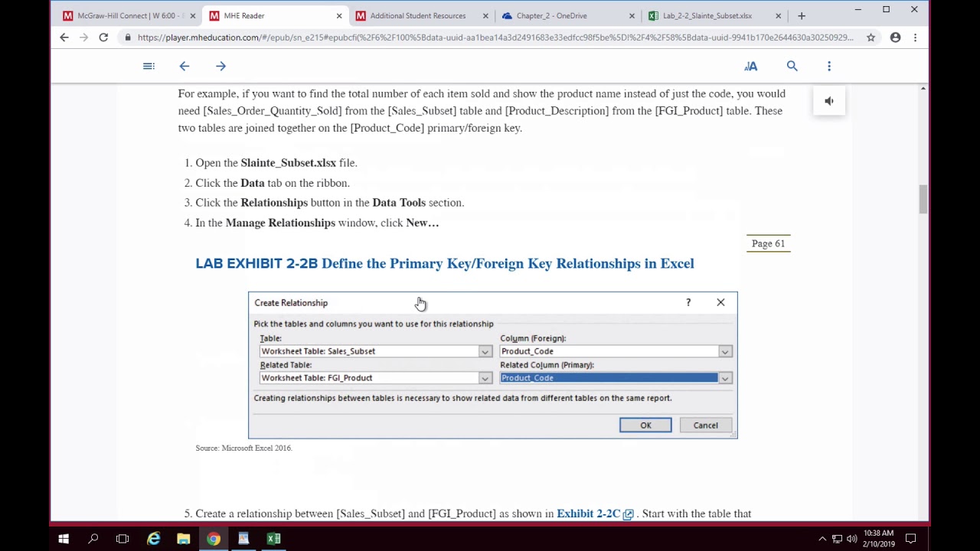Open Chrome menu three dots

point(915,37)
